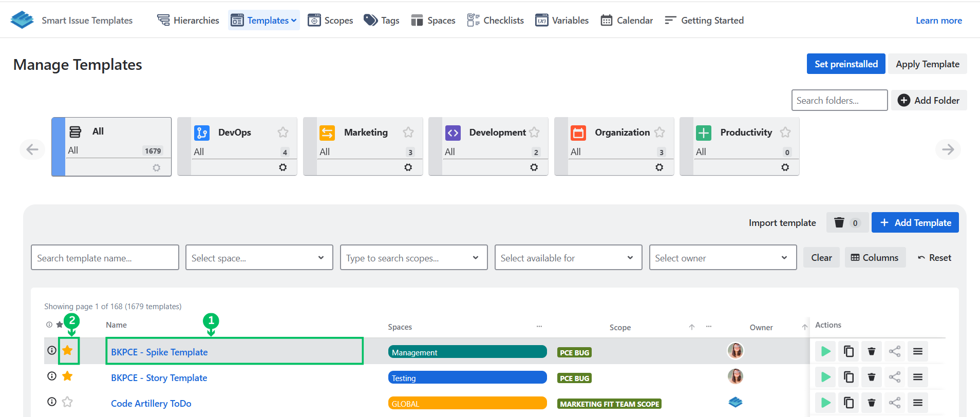Open the Marketing folder settings gear
The width and height of the screenshot is (980, 417).
coord(408,167)
